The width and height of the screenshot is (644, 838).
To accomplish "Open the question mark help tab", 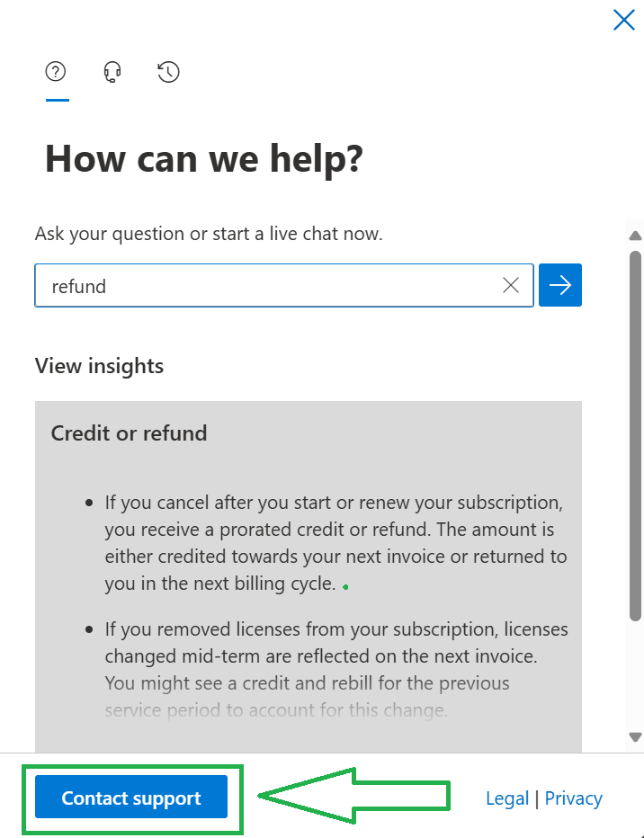I will pyautogui.click(x=56, y=71).
